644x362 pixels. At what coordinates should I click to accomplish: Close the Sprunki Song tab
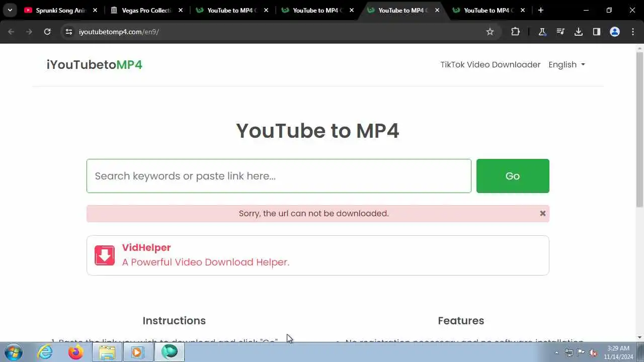click(x=95, y=10)
